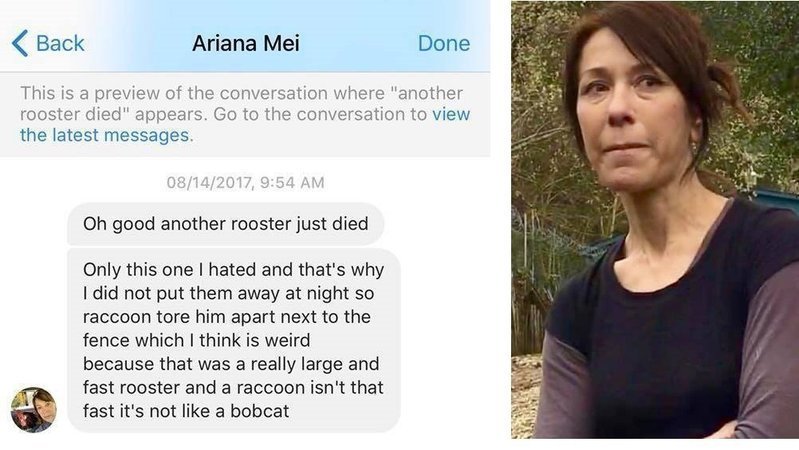Open the woman's photo on the right

click(x=655, y=220)
